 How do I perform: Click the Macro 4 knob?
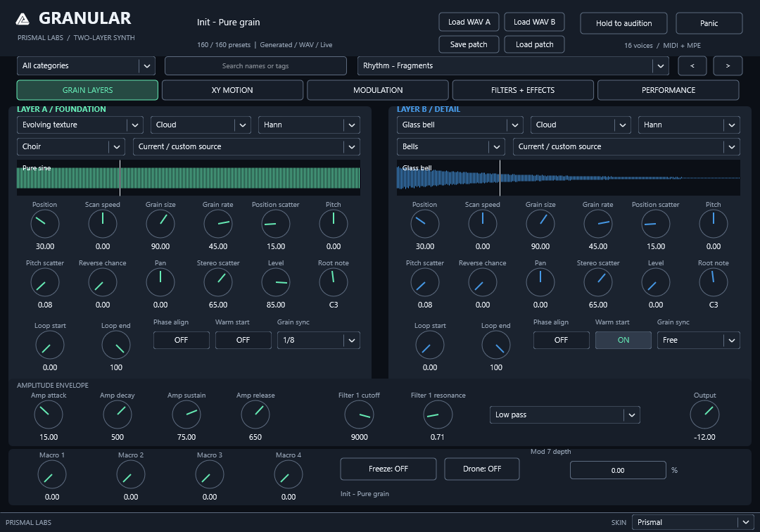[x=289, y=475]
